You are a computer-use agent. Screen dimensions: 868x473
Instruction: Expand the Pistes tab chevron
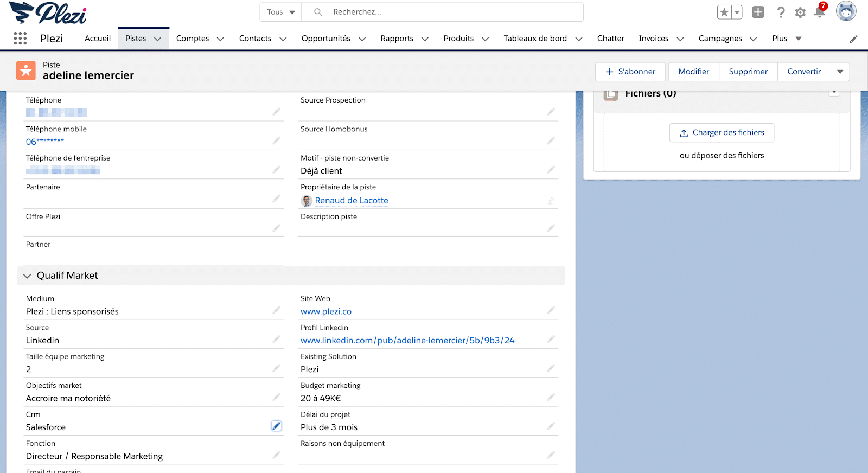point(158,39)
